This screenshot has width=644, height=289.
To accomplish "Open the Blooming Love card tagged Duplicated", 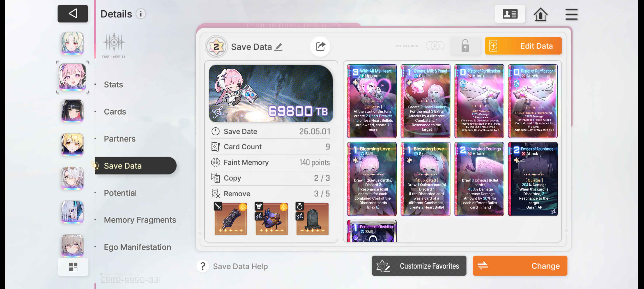I will 425,179.
